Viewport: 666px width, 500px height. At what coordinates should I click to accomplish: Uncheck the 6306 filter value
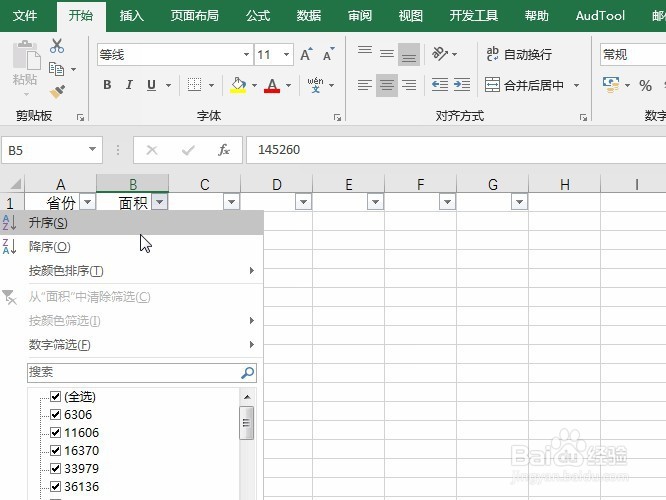click(55, 414)
